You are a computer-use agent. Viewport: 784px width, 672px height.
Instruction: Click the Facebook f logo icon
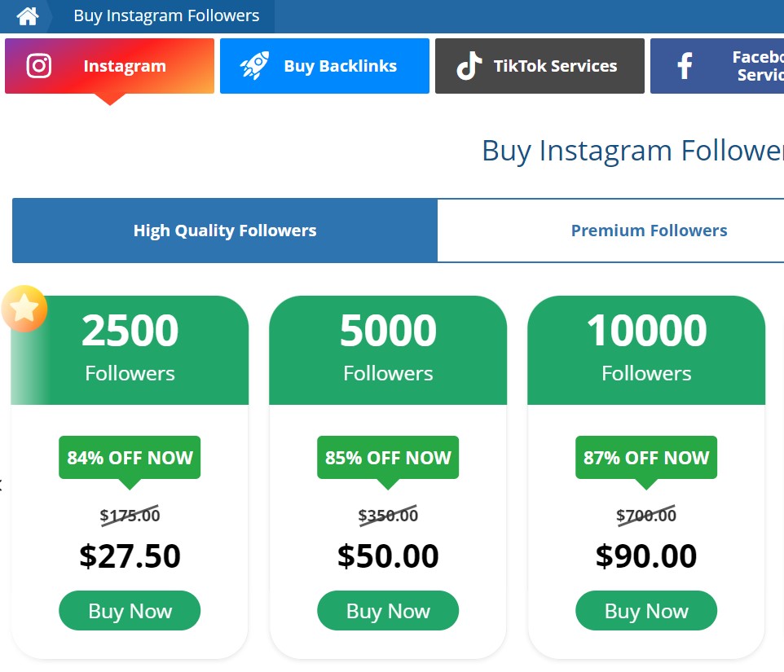685,65
